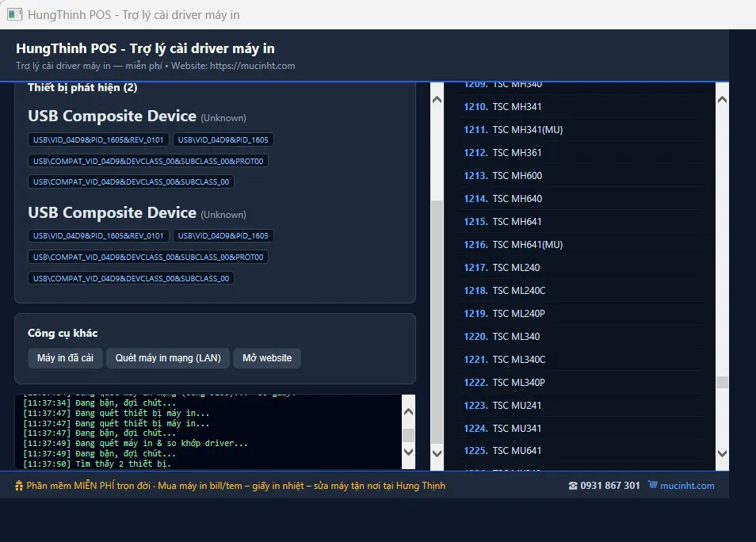Screen dimensions: 756x542
Task: Click the driver list scrollbar up arrow
Action: [x=722, y=100]
